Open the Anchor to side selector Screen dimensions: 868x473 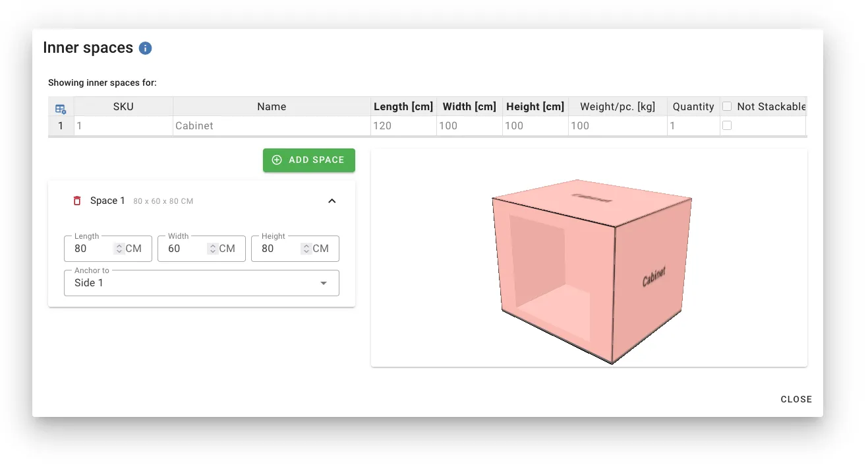(x=201, y=282)
